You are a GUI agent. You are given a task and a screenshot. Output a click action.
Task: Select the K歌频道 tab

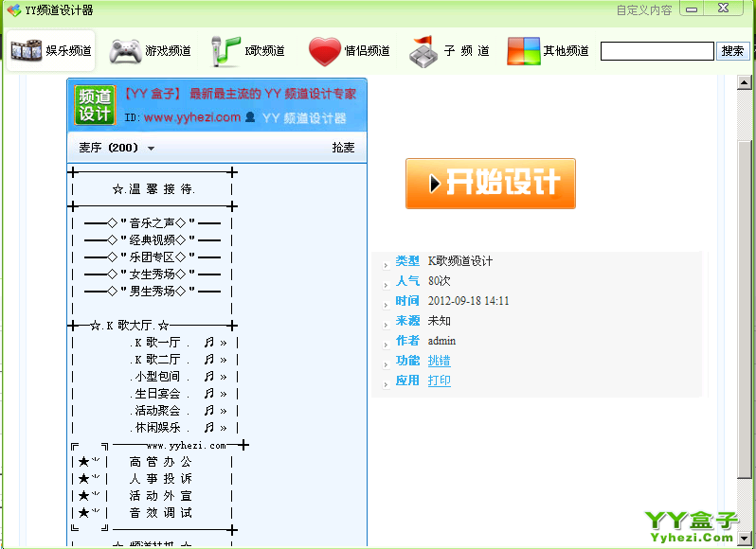[248, 50]
